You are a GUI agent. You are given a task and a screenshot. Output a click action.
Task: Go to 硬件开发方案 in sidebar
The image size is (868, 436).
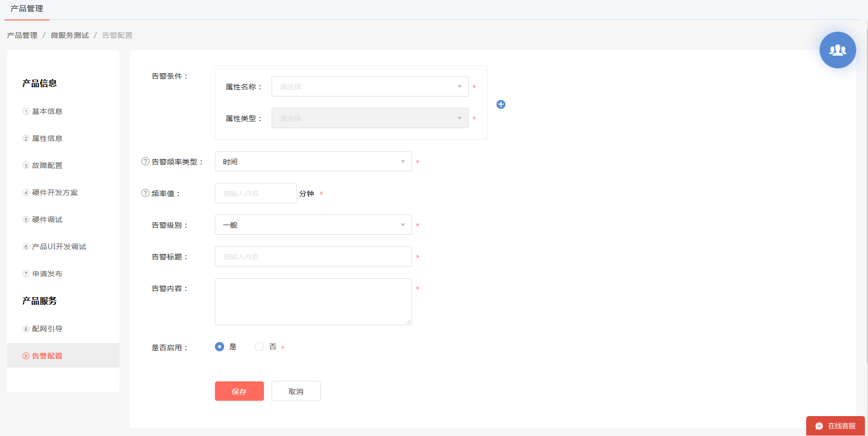pyautogui.click(x=55, y=192)
